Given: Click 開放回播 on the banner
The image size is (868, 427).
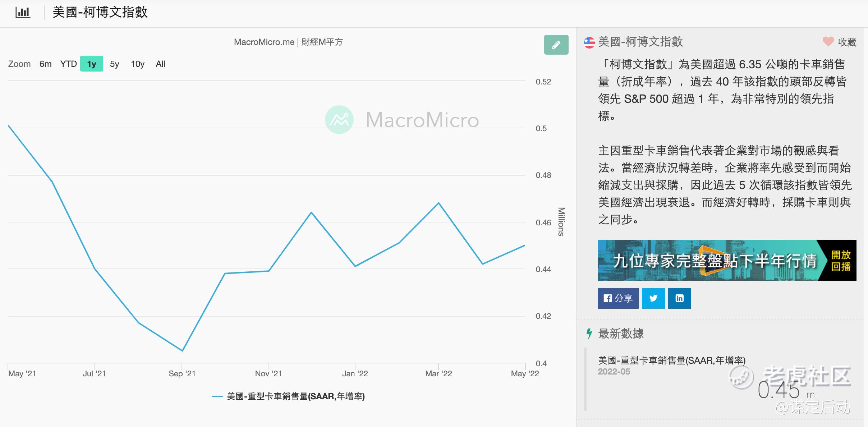Looking at the screenshot, I should (x=841, y=261).
